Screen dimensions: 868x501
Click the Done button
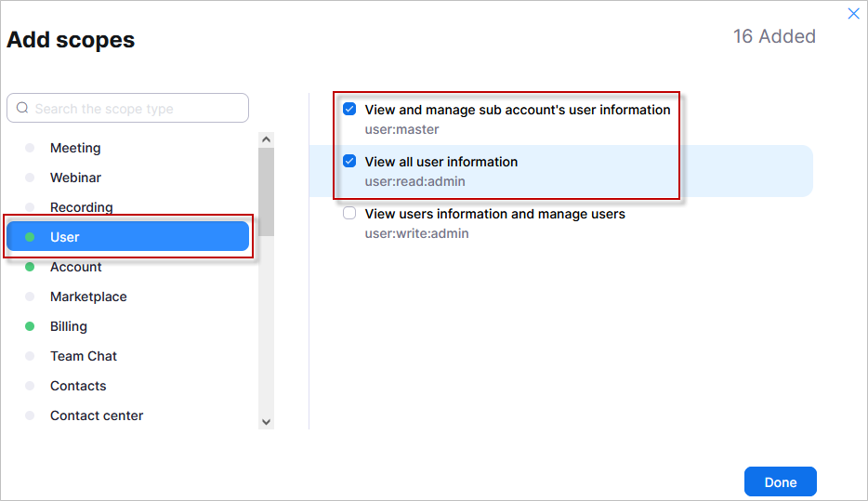click(780, 481)
